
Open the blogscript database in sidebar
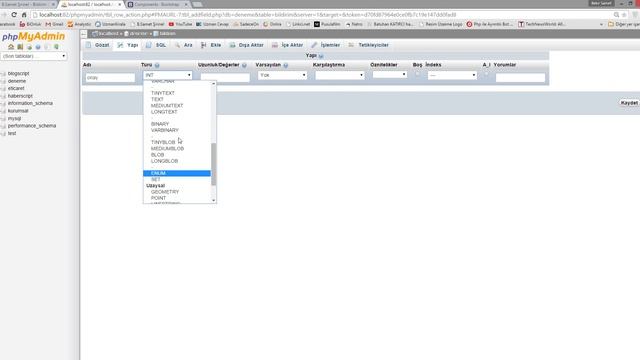point(18,73)
